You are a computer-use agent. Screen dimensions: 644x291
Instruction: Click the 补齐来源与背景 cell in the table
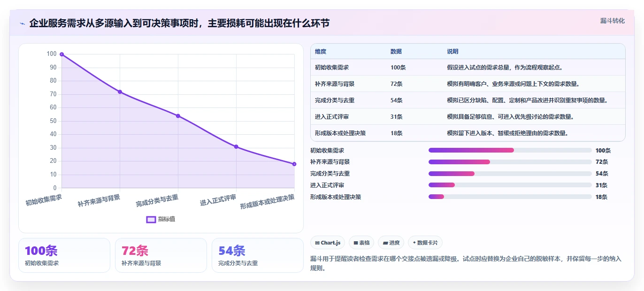tap(335, 84)
